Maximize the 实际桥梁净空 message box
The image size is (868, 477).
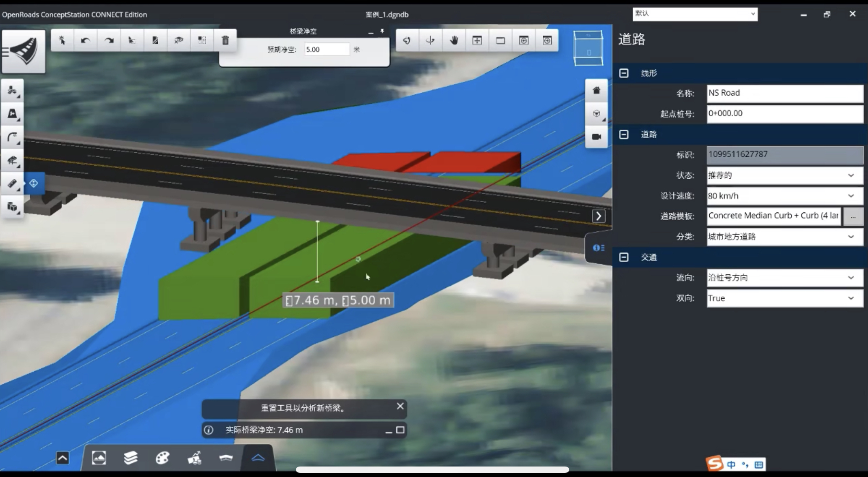pyautogui.click(x=400, y=430)
